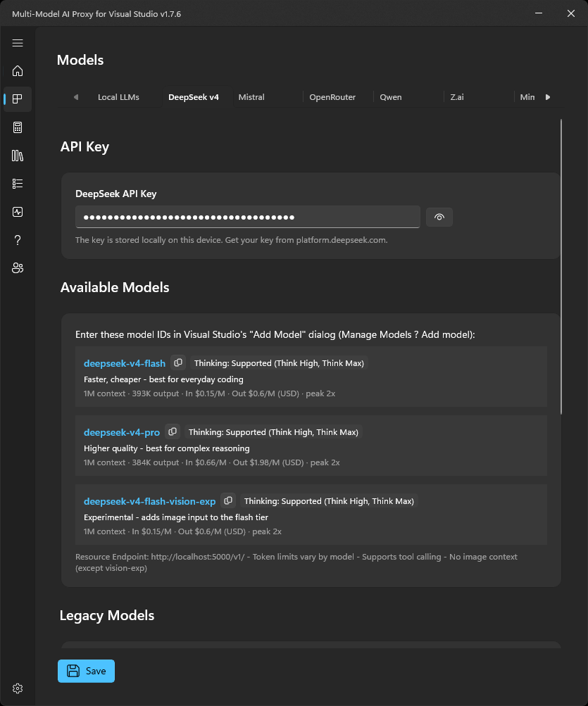Copy the deepseek-v4-pro model ID

tap(173, 431)
